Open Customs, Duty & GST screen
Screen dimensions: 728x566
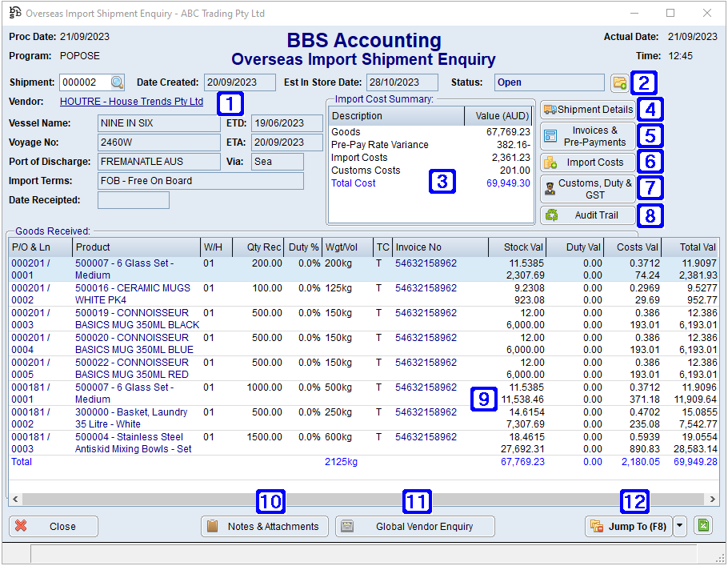click(x=588, y=189)
